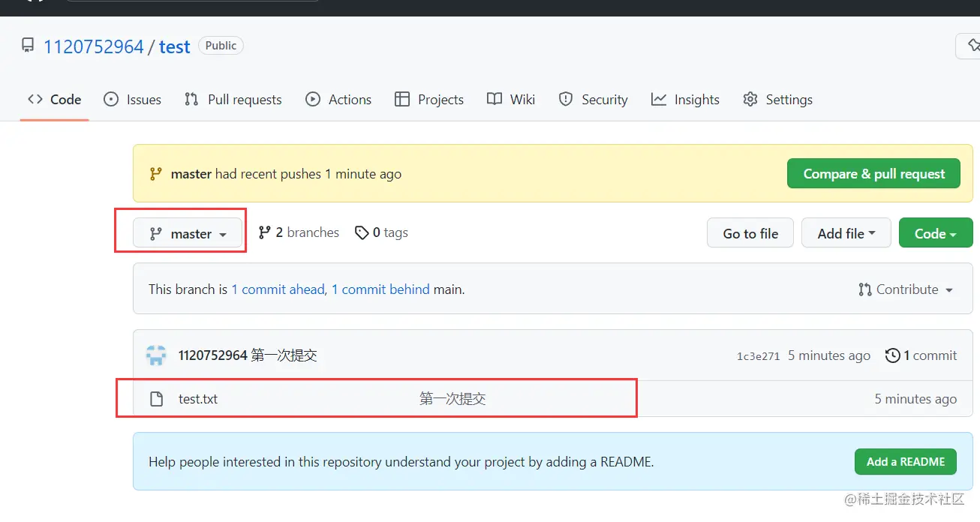Screen dimensions: 980x522
Task: Open the 1120752964 owner profile link
Action: (94, 46)
